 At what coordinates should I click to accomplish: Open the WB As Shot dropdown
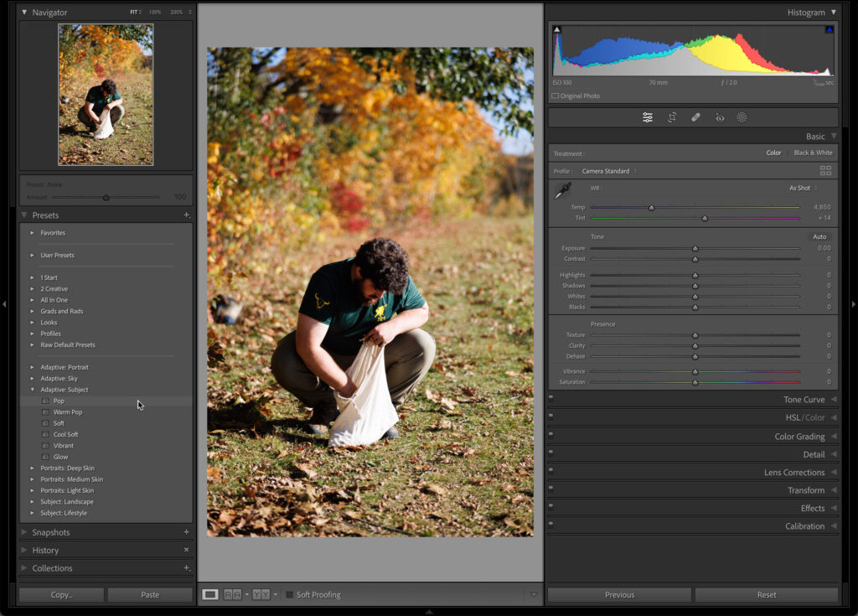tap(803, 189)
